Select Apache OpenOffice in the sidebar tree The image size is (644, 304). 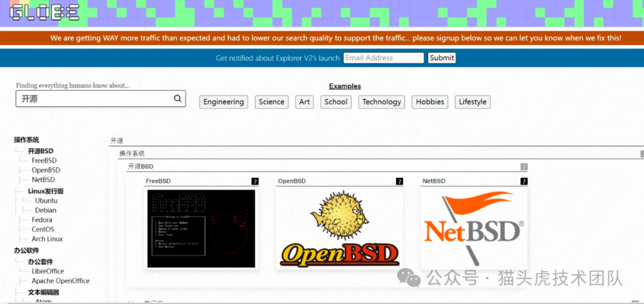tap(60, 281)
